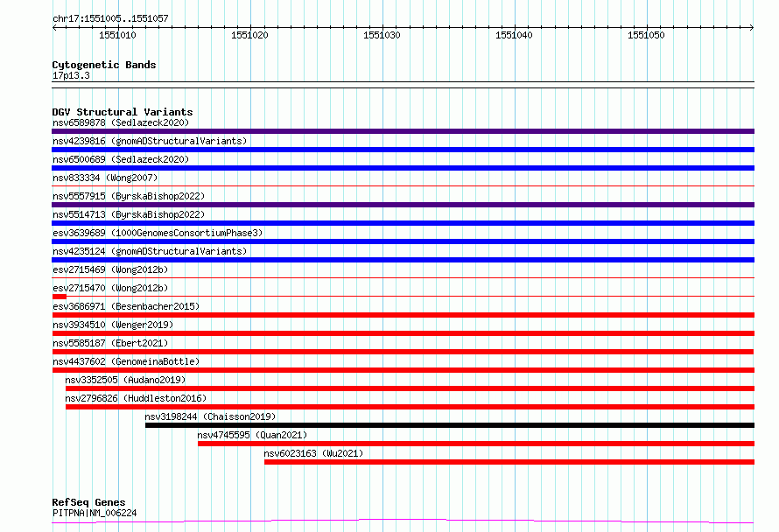Click the blue bar for nsv4239816
This screenshot has width=779, height=532.
click(x=403, y=150)
